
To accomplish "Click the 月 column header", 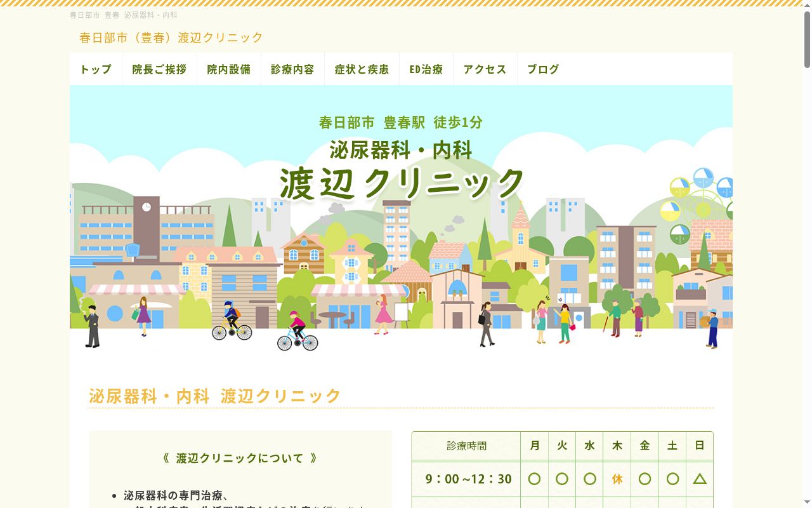I will tap(535, 446).
